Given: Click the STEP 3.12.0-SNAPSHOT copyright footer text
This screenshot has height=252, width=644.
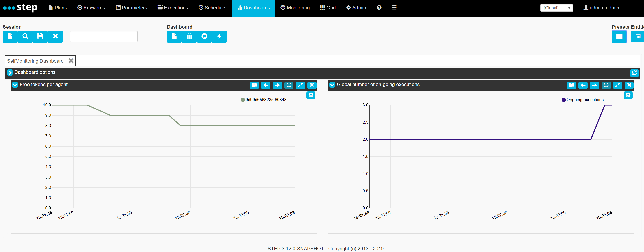Looking at the screenshot, I should pyautogui.click(x=325, y=249).
